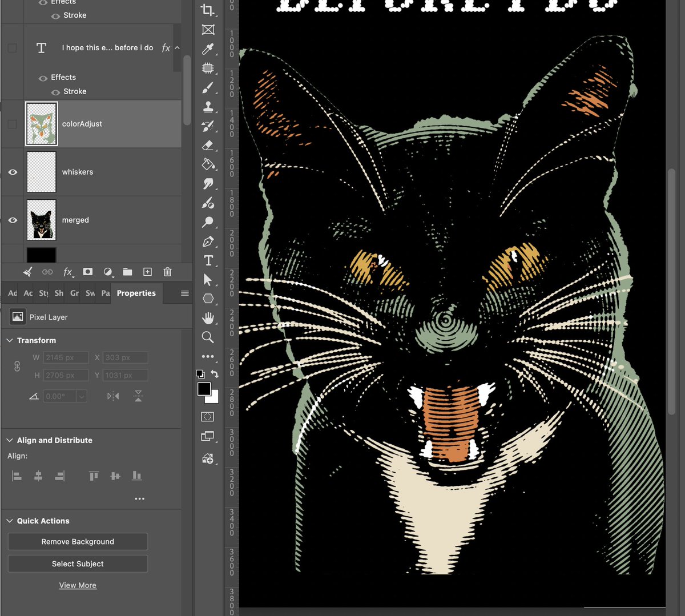Create a new layer group folder

tap(127, 272)
